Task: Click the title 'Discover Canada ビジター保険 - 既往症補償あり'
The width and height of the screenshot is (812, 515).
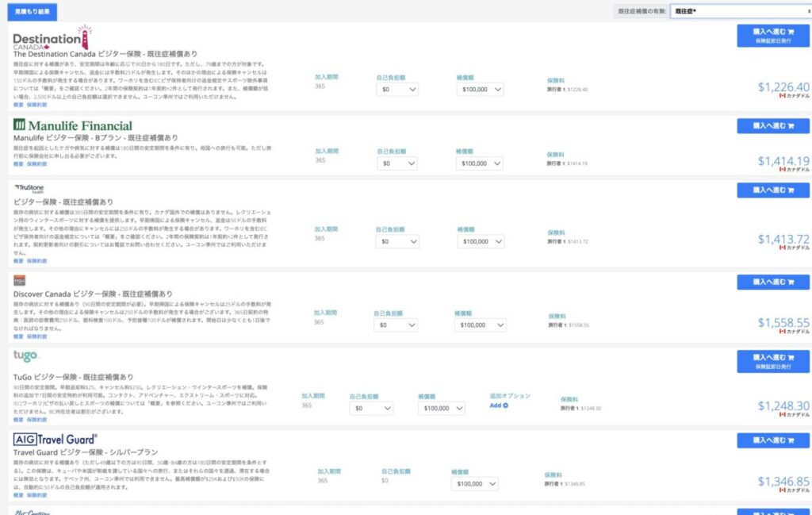Action: pyautogui.click(x=94, y=294)
